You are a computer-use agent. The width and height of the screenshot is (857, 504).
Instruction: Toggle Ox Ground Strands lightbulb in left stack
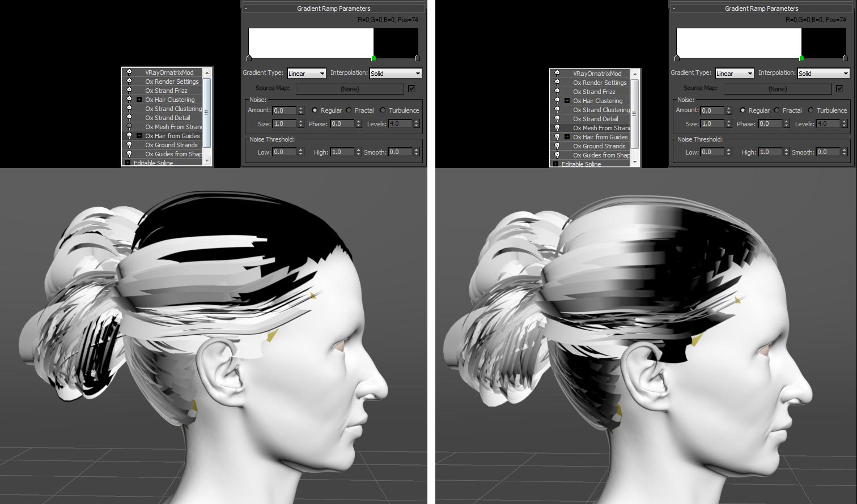click(129, 145)
